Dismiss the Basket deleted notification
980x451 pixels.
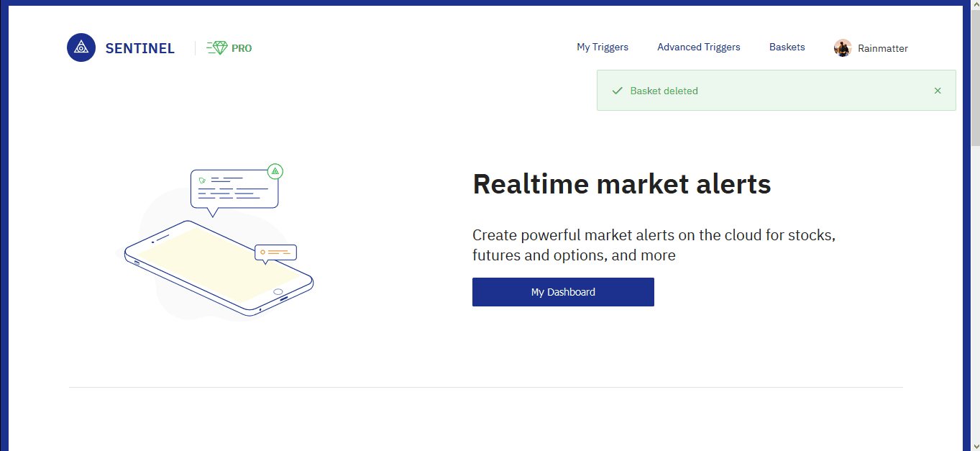938,91
